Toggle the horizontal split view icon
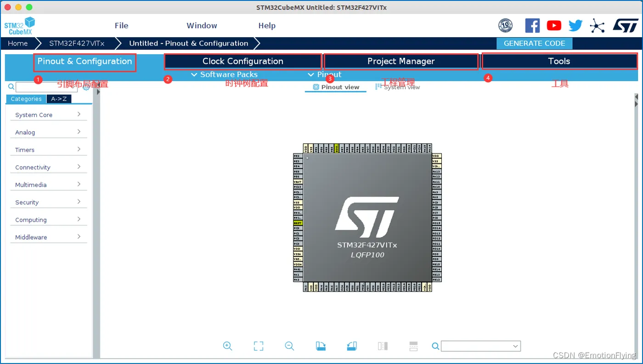643x364 pixels. (413, 346)
